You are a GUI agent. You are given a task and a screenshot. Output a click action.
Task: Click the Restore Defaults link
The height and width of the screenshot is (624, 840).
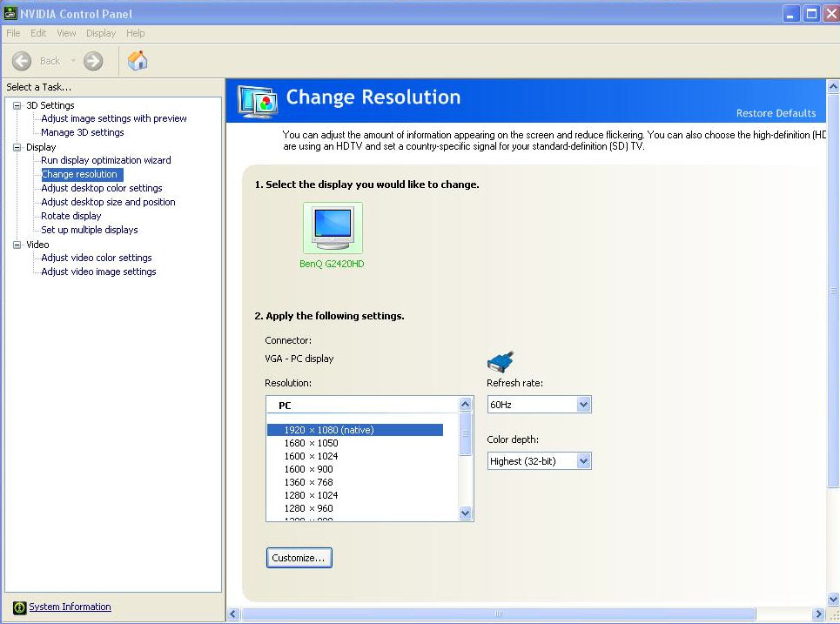(776, 113)
